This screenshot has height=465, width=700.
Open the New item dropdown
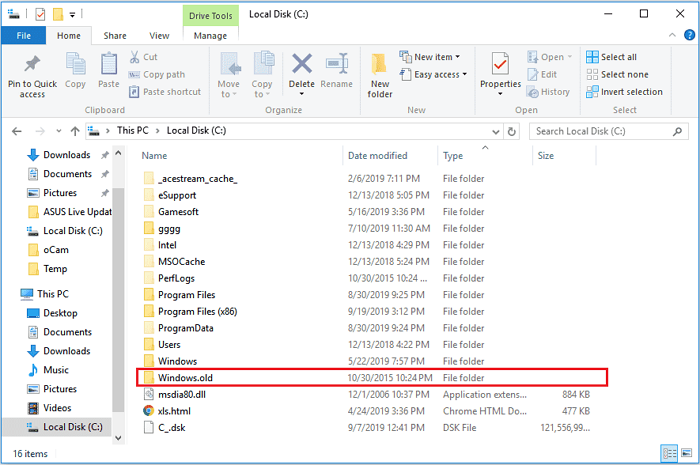[x=426, y=57]
